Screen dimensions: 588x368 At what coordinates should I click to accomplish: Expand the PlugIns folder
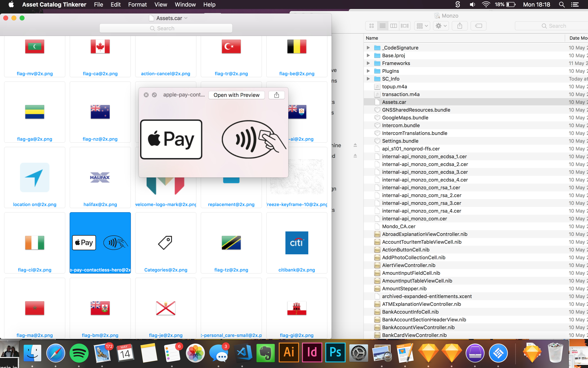368,71
